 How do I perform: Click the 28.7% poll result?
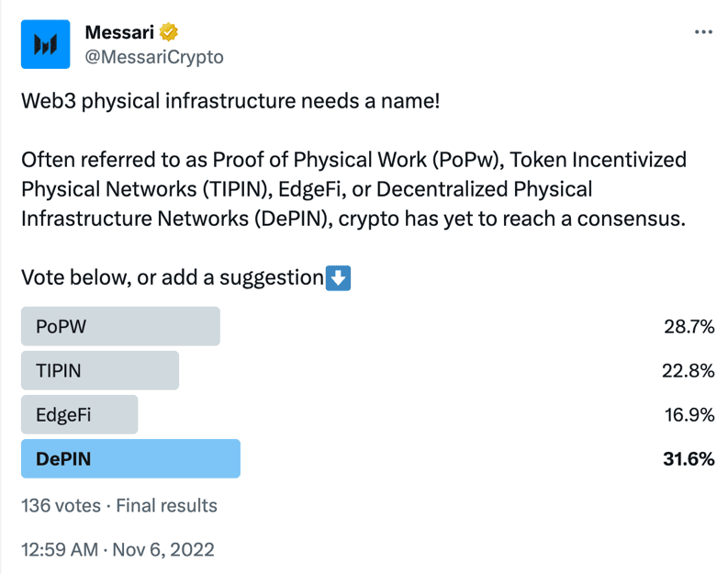(689, 326)
